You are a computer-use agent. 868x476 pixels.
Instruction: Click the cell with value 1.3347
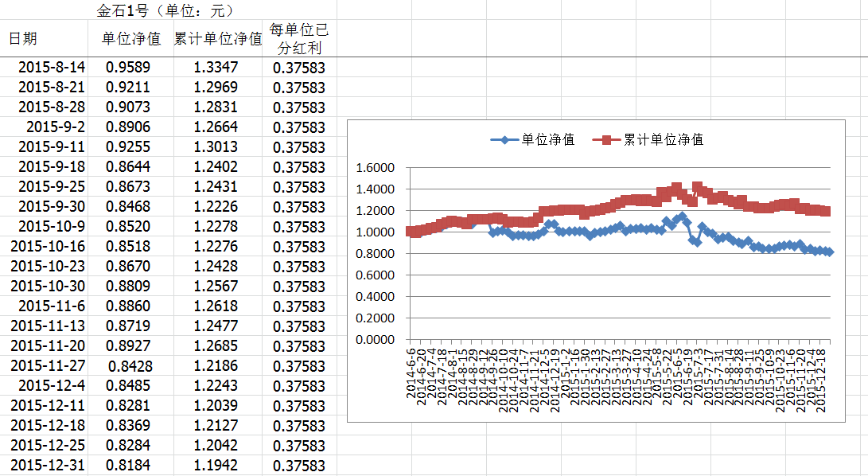[216, 67]
